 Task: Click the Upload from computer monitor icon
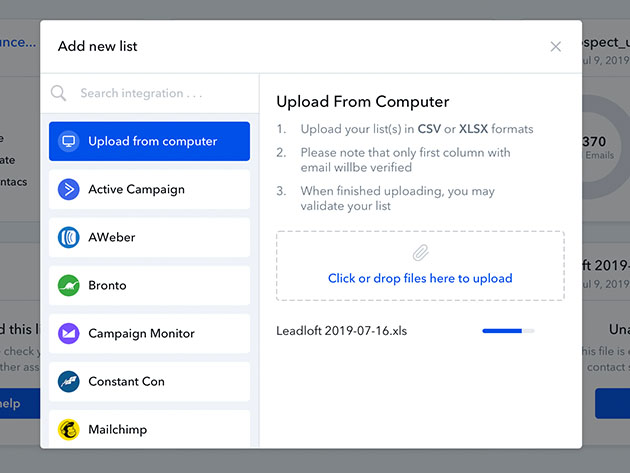[x=69, y=141]
